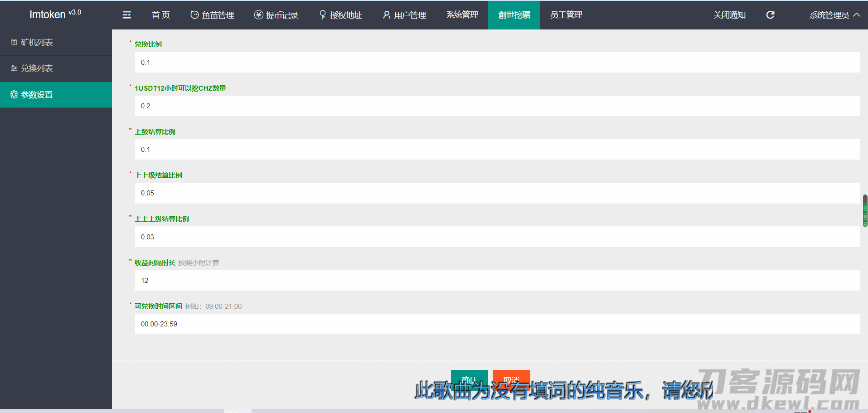The height and width of the screenshot is (413, 868).
Task: Go to 首页 home tab
Action: (160, 15)
